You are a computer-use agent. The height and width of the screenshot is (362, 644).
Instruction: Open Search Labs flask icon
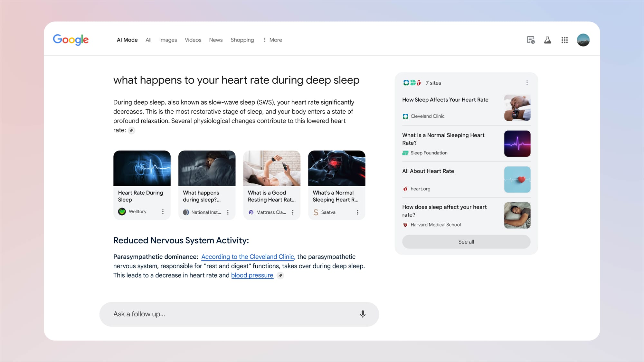[x=547, y=40]
